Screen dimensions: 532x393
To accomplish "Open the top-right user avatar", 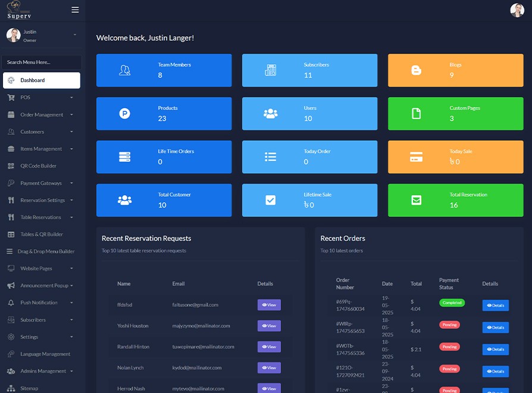I will coord(517,10).
